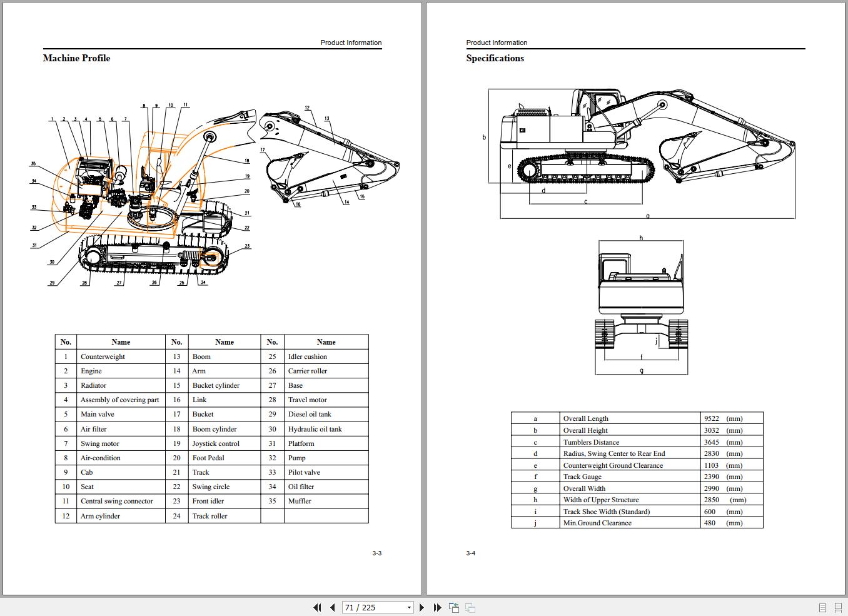Viewport: 848px width, 616px height.
Task: Click the 3645 (mm) value
Action: pyautogui.click(x=724, y=442)
